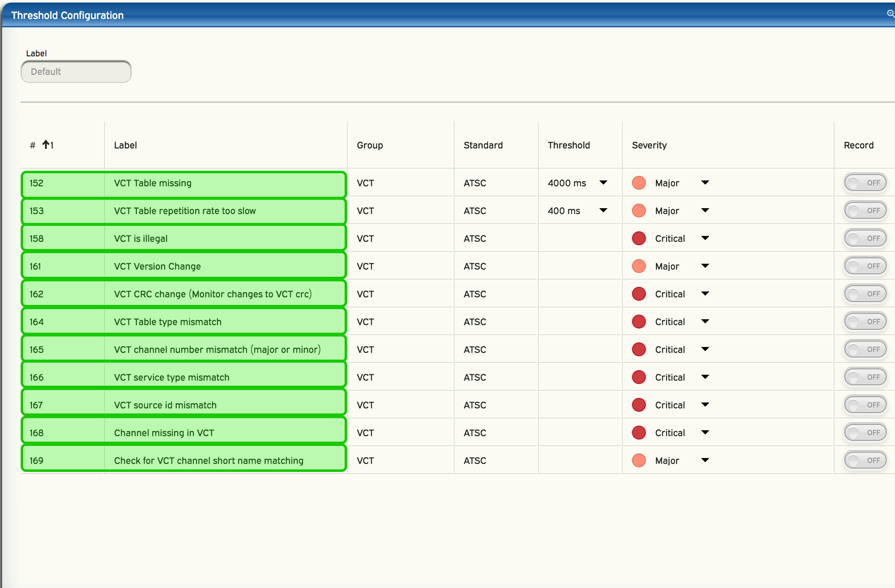The width and height of the screenshot is (895, 588).
Task: Expand the 400 ms threshold dropdown
Action: pyautogui.click(x=603, y=211)
